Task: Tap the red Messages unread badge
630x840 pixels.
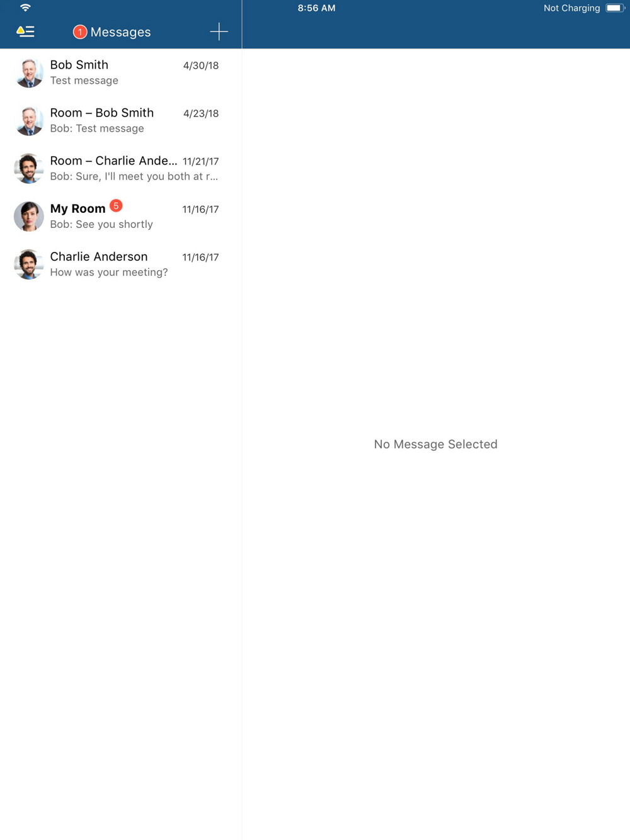Action: coord(80,32)
